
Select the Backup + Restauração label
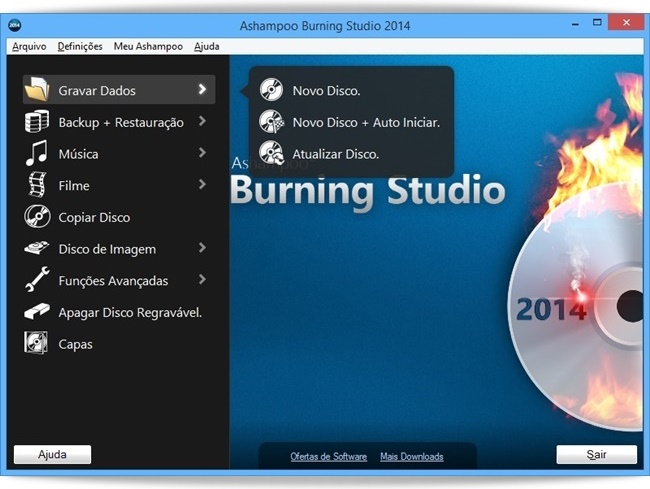(x=121, y=123)
